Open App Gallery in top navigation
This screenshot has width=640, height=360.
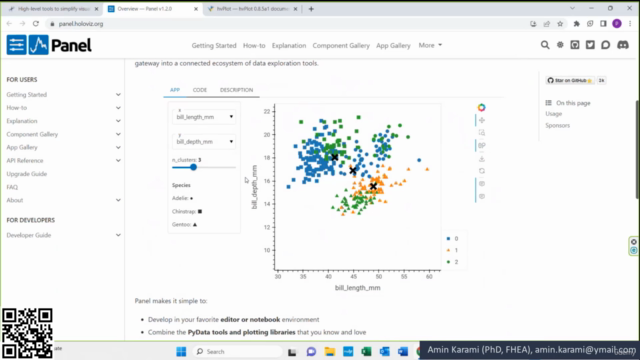393,45
